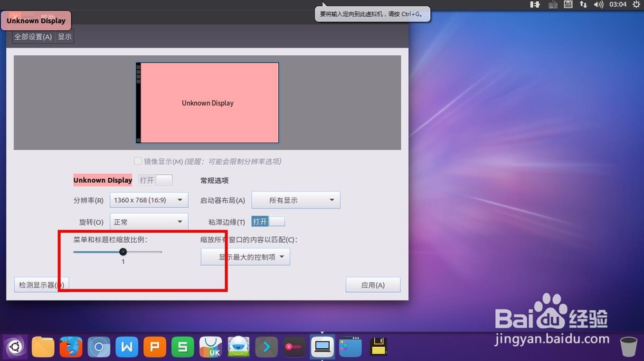644x361 pixels.
Task: Toggle the Unknown Display on/off switch
Action: coord(155,180)
